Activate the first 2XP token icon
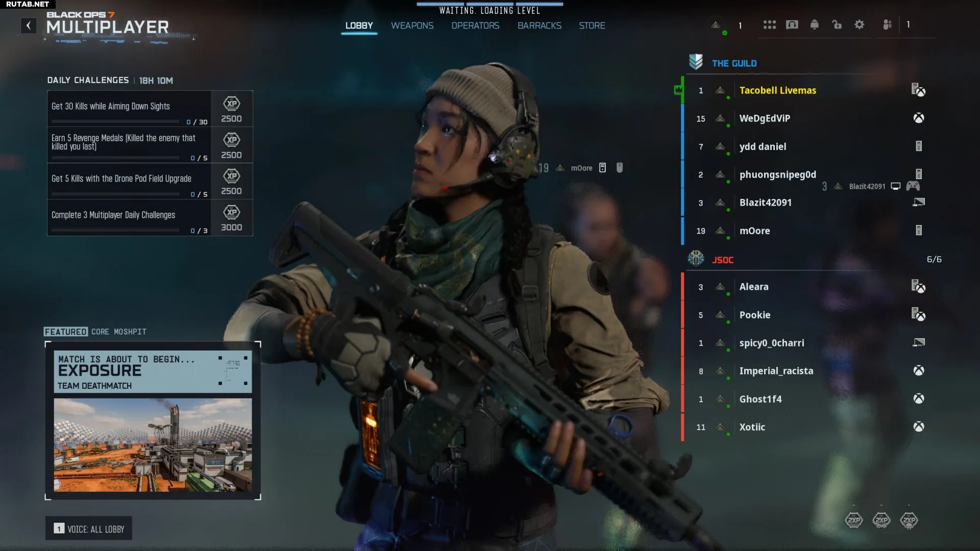Screen dimensions: 980x551 click(x=853, y=520)
